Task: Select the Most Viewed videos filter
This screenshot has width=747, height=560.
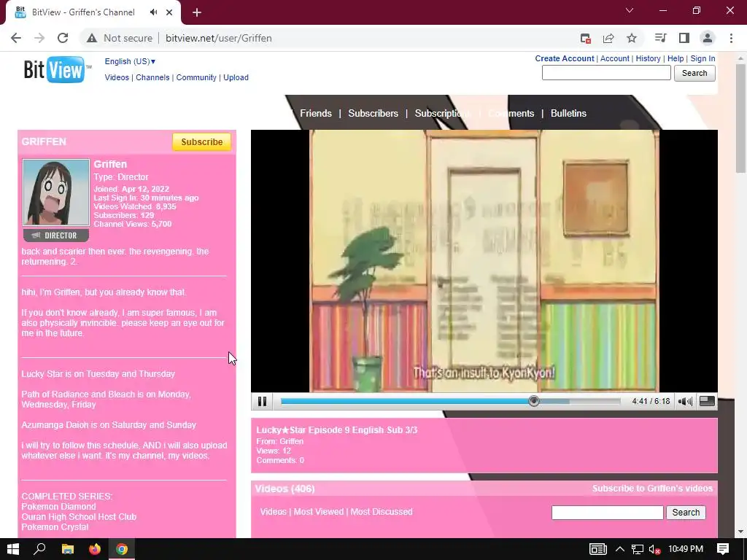Action: coord(318,512)
